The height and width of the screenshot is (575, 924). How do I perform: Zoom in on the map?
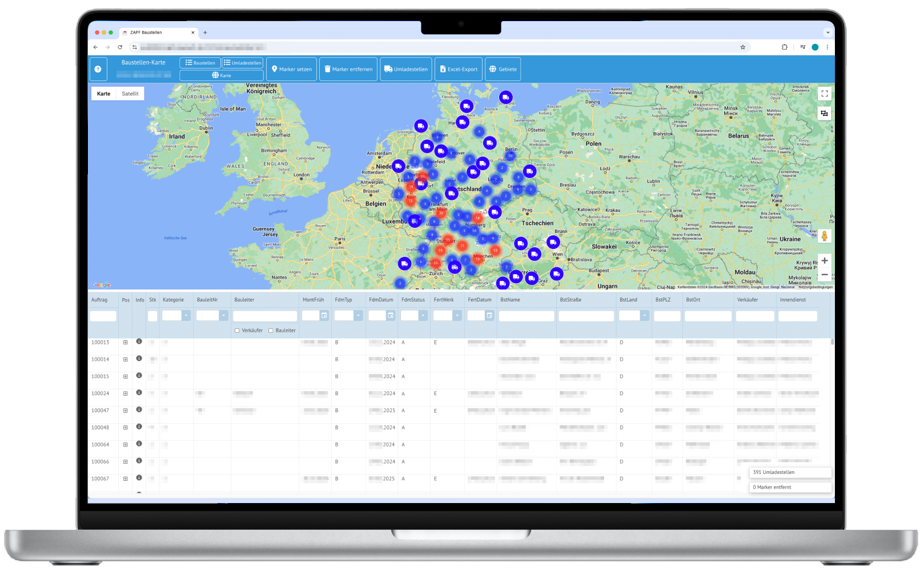pyautogui.click(x=824, y=261)
